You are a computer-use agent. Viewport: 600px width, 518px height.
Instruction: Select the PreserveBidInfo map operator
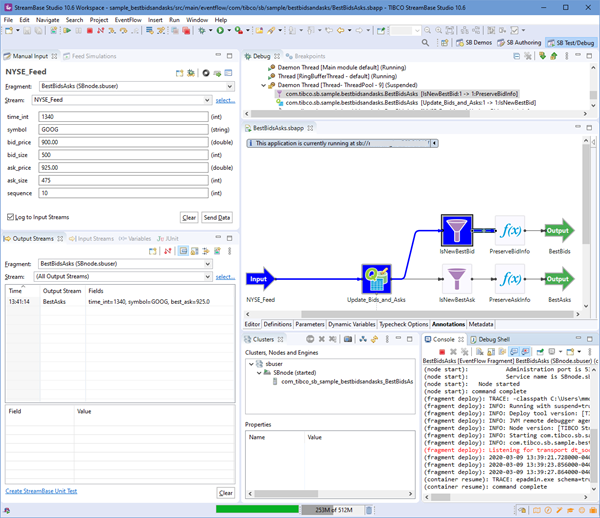(509, 231)
